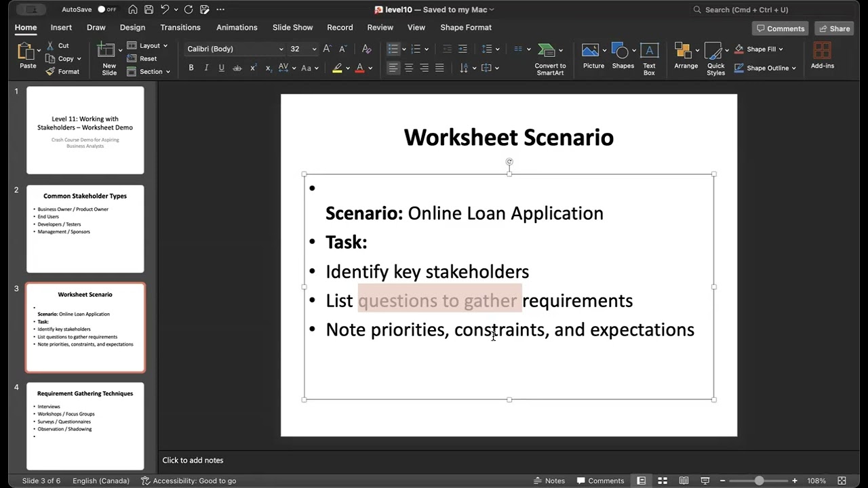Open the Transitions tab
This screenshot has width=868, height=488.
(x=180, y=28)
